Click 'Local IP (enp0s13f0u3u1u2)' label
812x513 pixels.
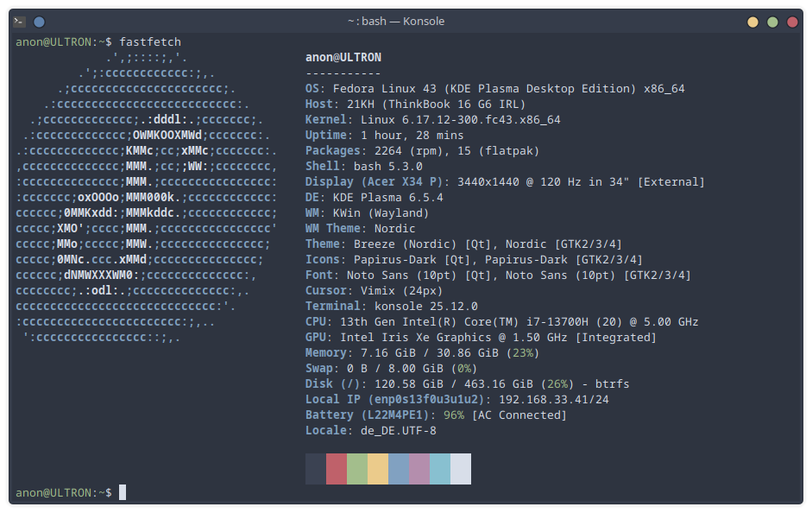point(395,400)
